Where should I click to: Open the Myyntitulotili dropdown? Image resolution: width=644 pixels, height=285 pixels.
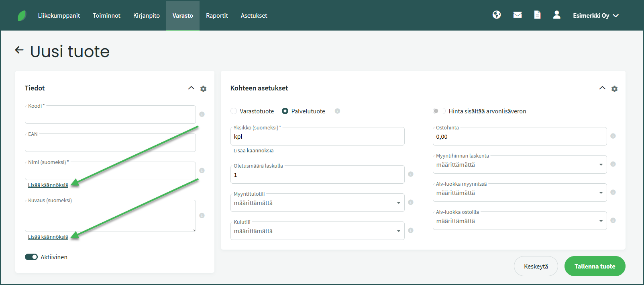[x=317, y=203]
